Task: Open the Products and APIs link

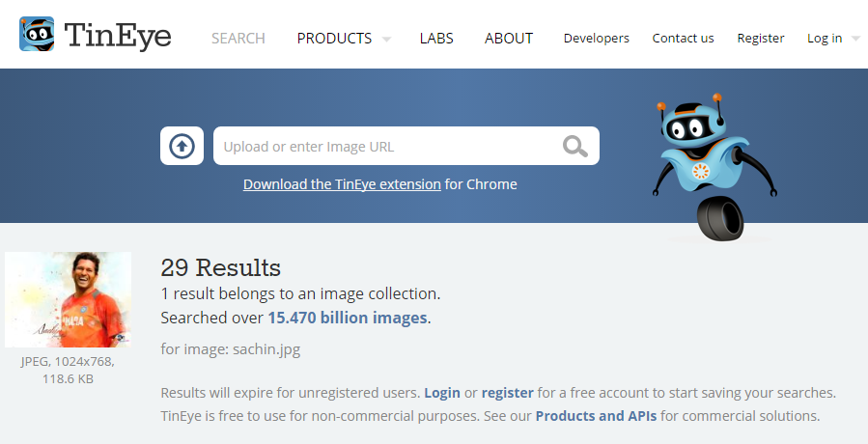Action: click(596, 416)
